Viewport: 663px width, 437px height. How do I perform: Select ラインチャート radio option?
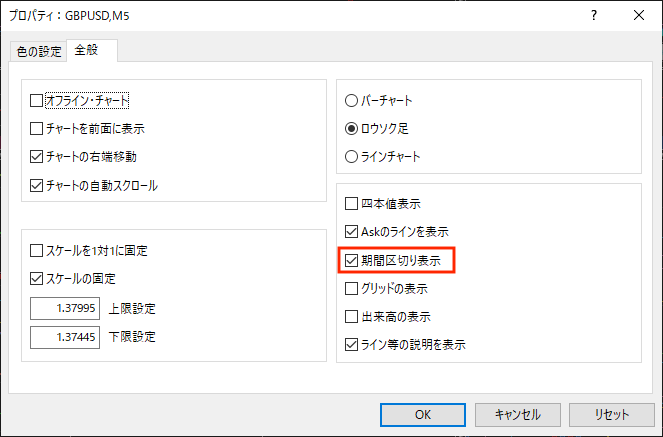[351, 156]
